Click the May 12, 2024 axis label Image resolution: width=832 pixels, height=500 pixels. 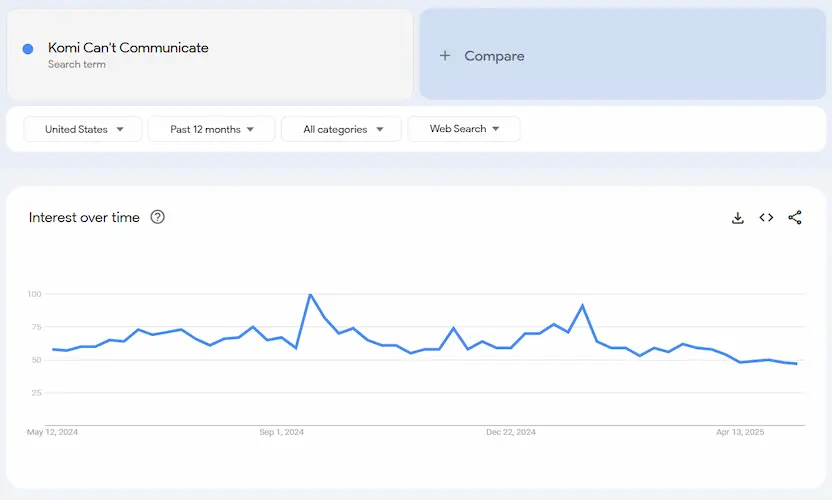click(x=53, y=432)
